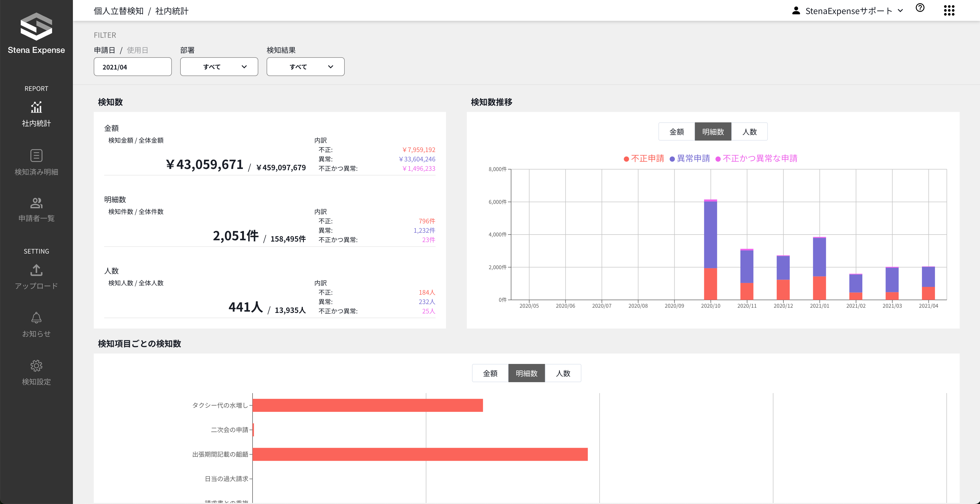
Task: Open the apps grid icon
Action: point(949,10)
